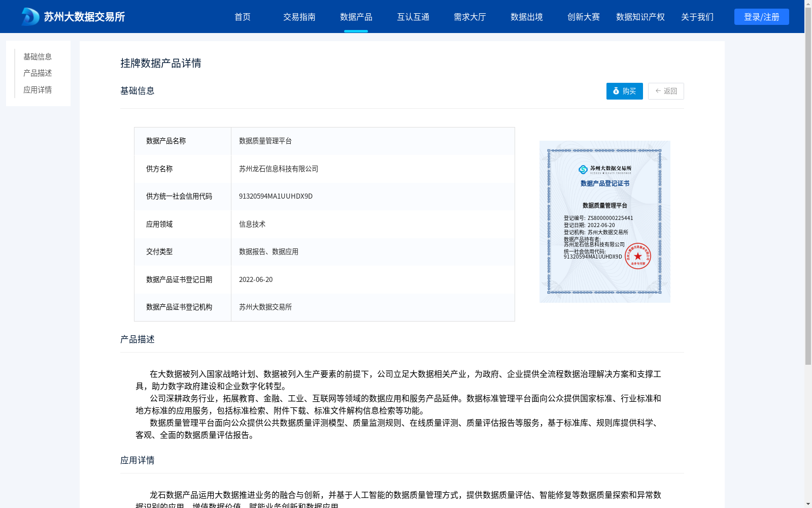Click the 苏州大数据交易所 logo icon
Screen dimensions: 812x508
[30, 17]
